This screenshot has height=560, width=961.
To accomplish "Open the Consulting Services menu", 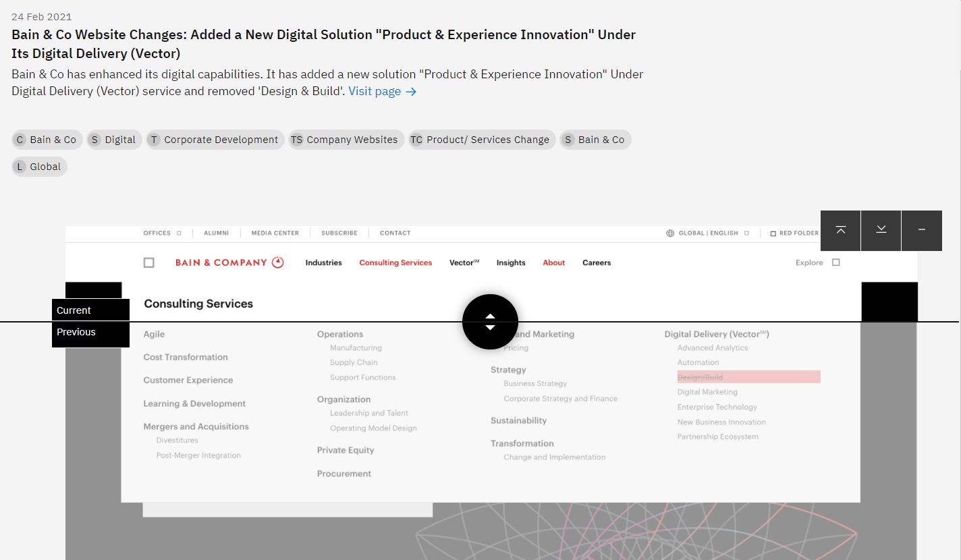I will pos(395,262).
